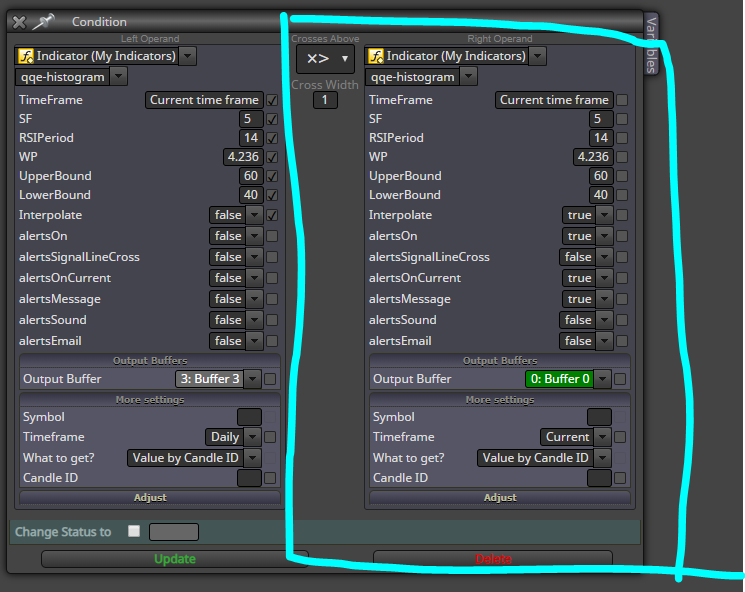Screen dimensions: 745x592
Task: Click the right operand indicator function icon
Action: click(x=375, y=56)
